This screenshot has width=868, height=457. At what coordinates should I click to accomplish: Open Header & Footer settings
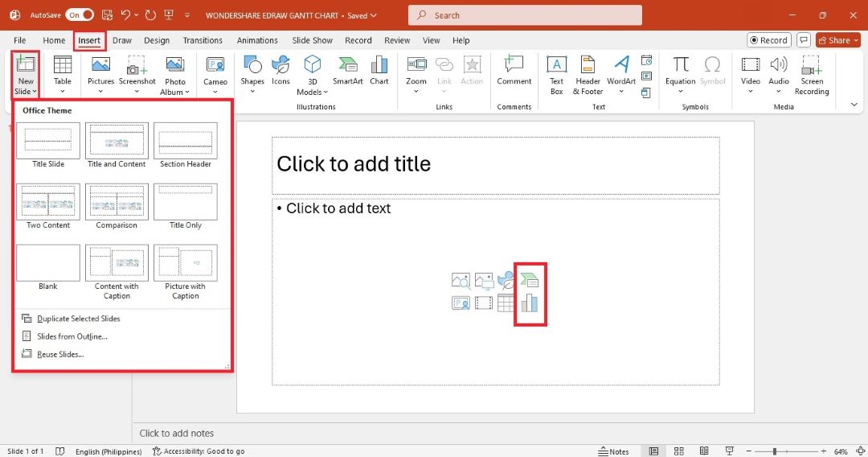pos(588,76)
